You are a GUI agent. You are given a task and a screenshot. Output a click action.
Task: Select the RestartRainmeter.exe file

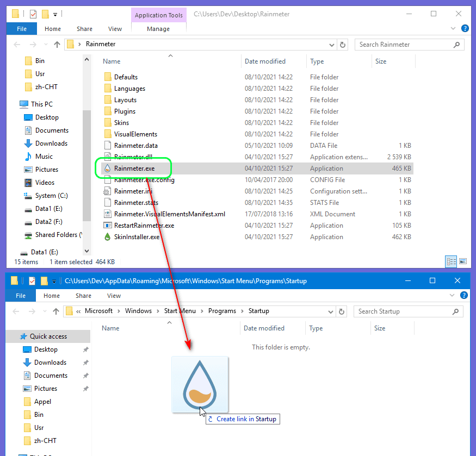point(144,226)
